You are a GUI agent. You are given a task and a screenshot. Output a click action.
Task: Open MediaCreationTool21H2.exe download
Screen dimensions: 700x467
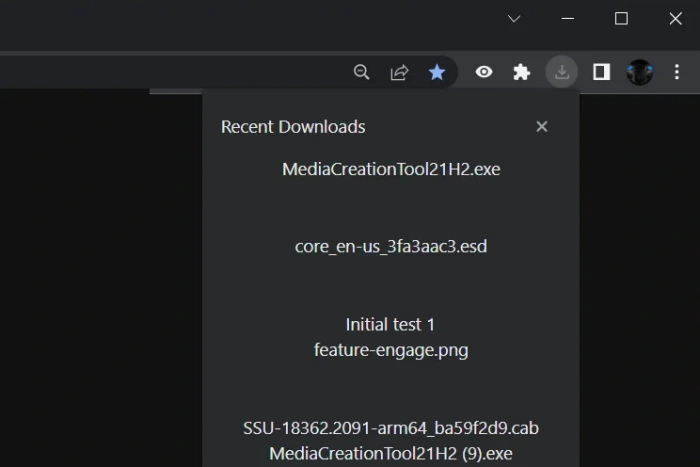coord(391,169)
